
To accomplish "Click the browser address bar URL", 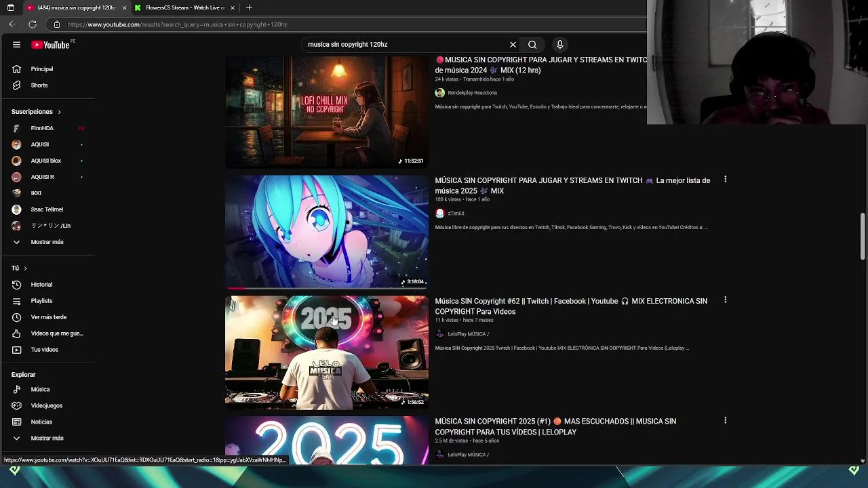I will (x=177, y=24).
